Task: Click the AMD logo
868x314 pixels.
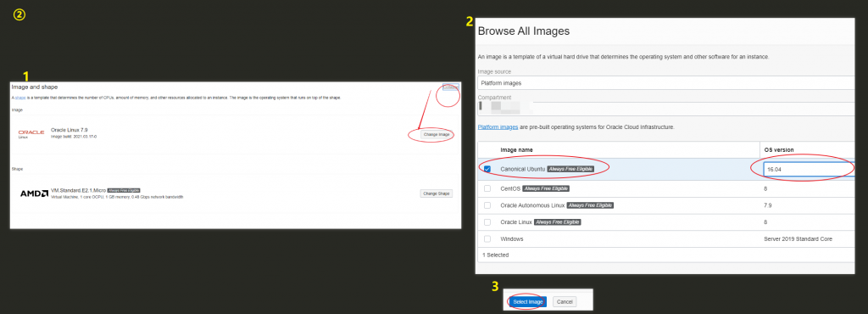Action: (x=34, y=193)
